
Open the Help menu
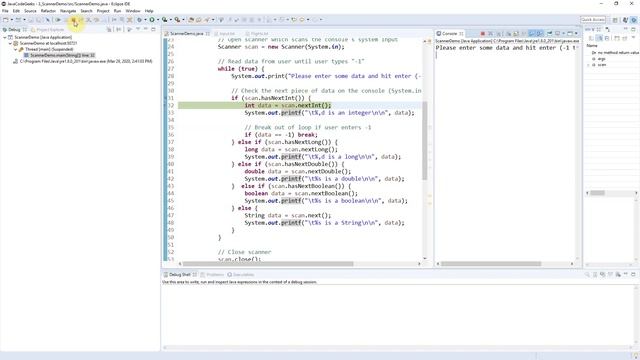point(149,11)
